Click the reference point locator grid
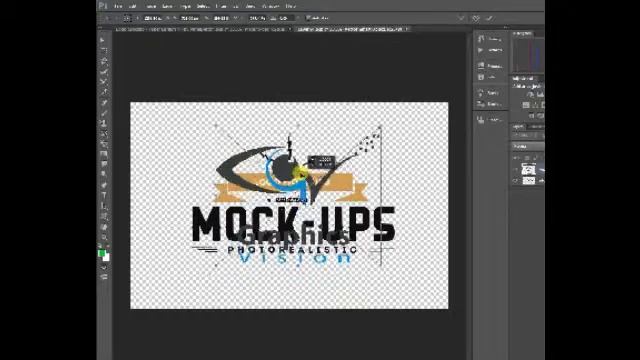 point(127,18)
